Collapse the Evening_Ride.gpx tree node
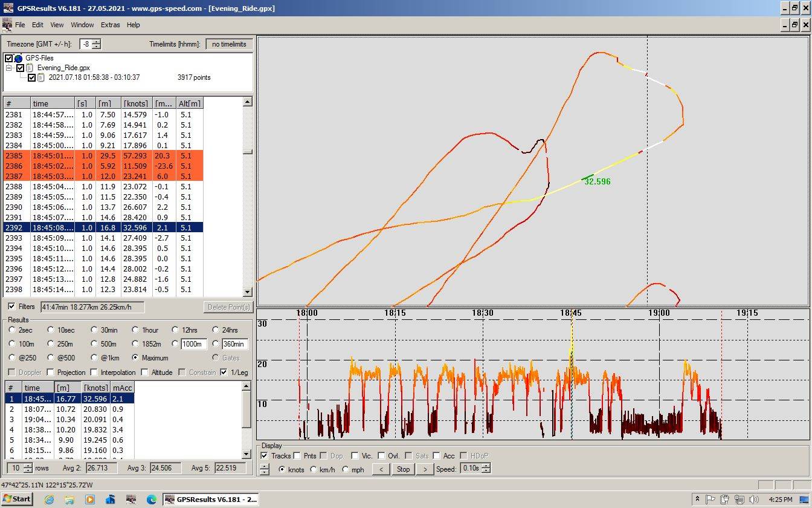 tap(10, 68)
